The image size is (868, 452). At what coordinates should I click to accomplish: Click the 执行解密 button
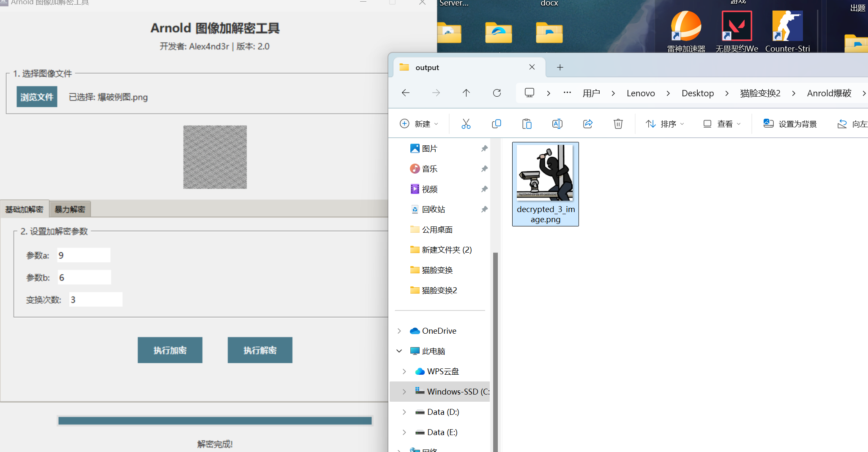click(259, 350)
